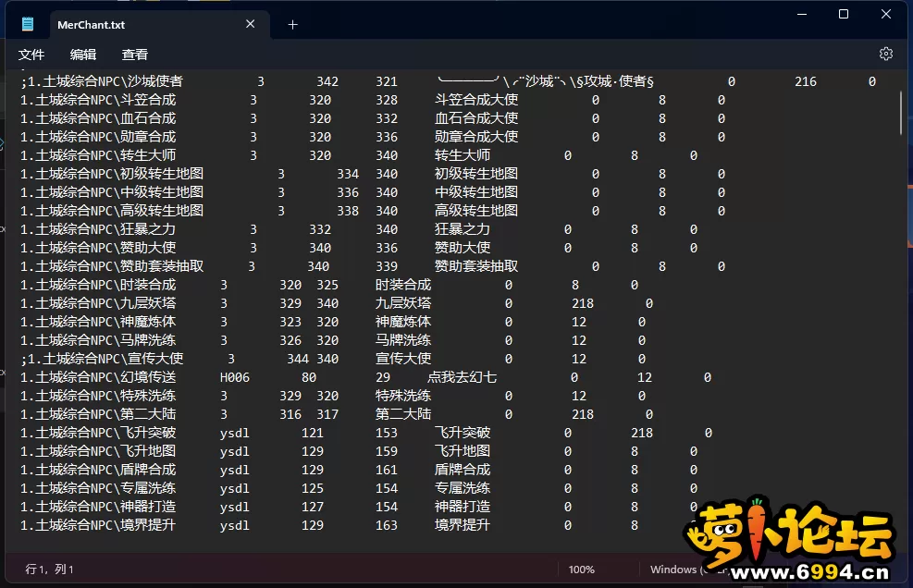Click the name 勋章合成大使
This screenshot has height=588, width=913.
click(x=476, y=138)
